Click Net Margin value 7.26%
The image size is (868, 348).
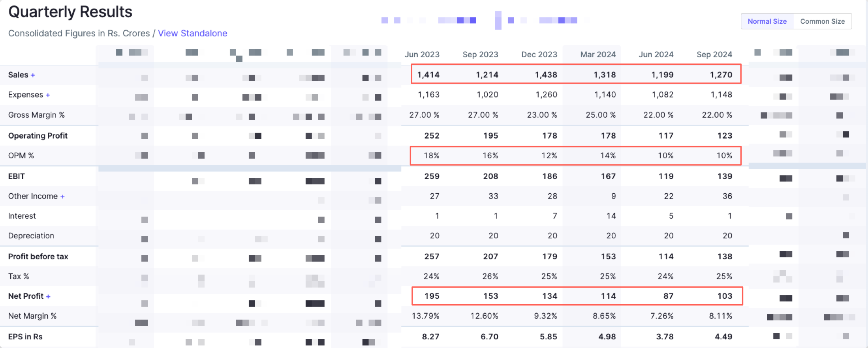[x=662, y=316]
